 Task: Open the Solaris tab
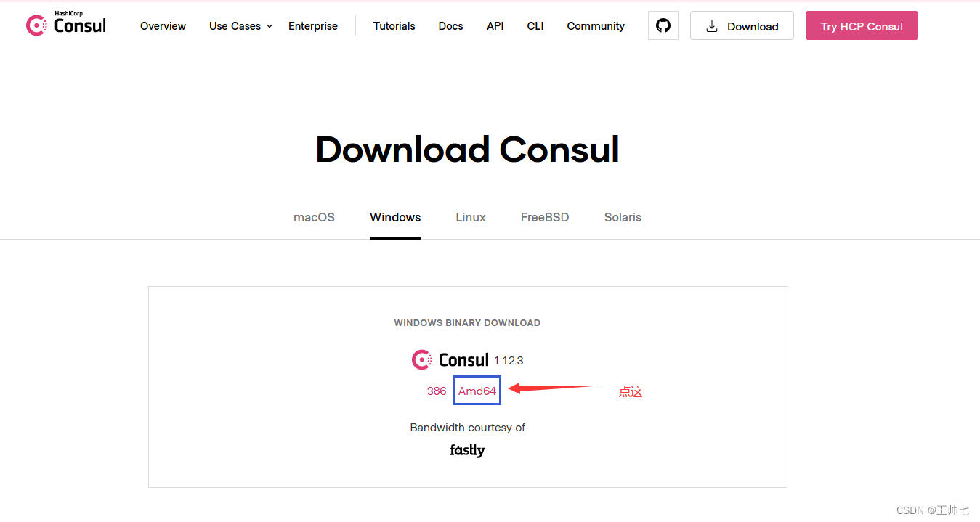point(623,217)
